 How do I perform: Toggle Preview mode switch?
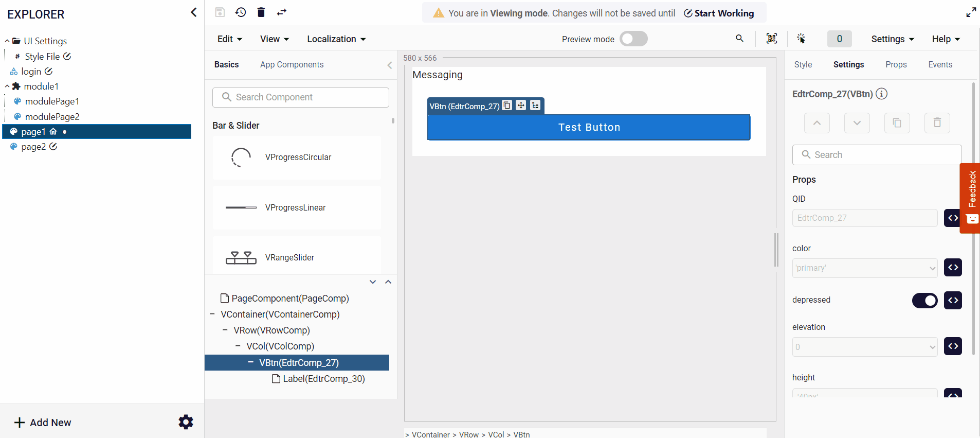[x=633, y=39]
